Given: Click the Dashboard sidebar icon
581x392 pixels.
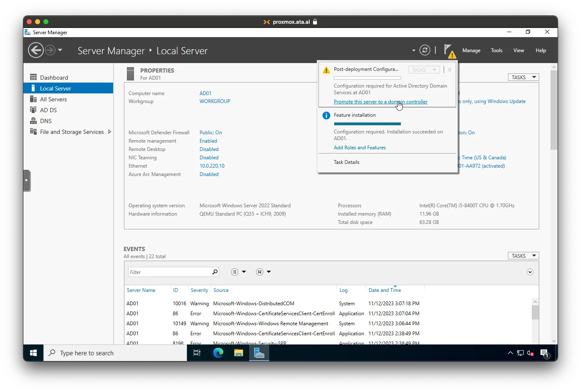Looking at the screenshot, I should 33,77.
